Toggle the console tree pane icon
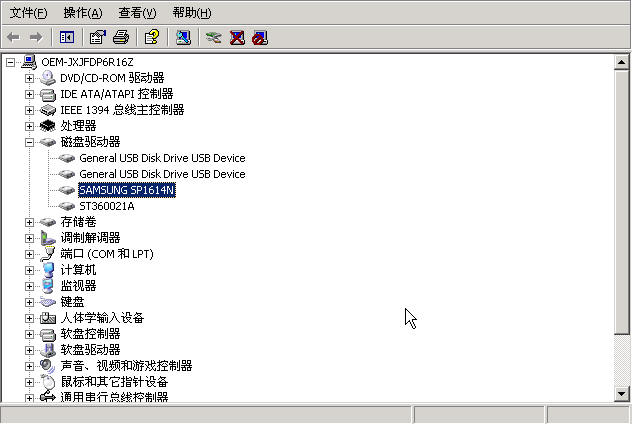Viewport: 632px width, 424px height. (x=67, y=37)
